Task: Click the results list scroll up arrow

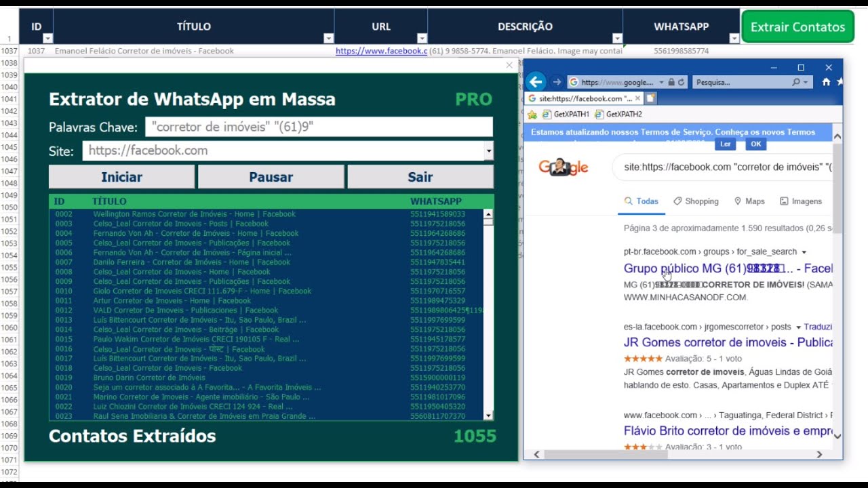Action: point(488,214)
